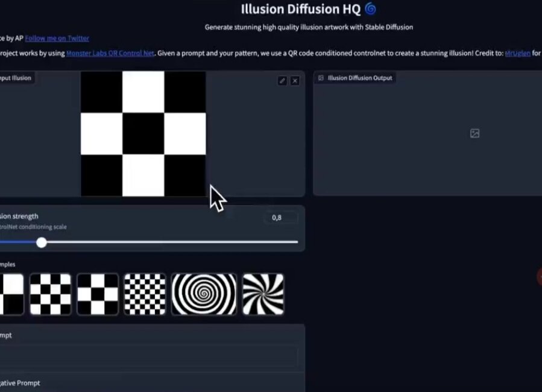Select the fine checkerboard example thumbnail

145,294
